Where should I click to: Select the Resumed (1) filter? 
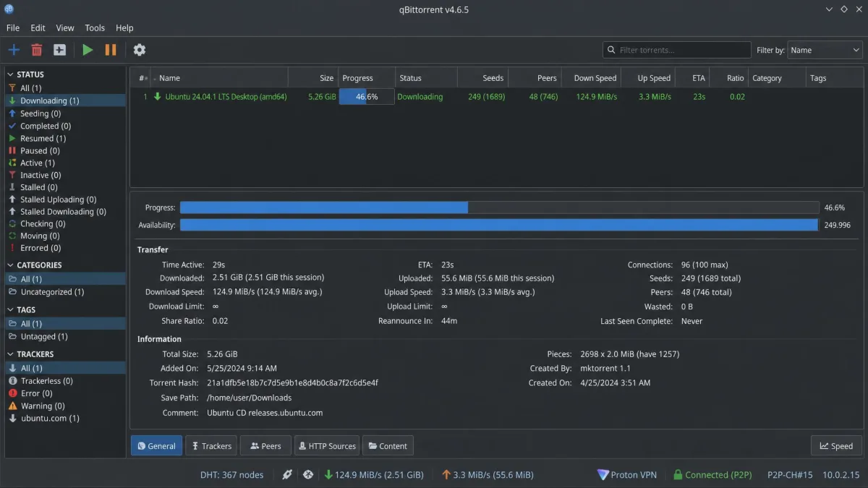[x=65, y=138]
